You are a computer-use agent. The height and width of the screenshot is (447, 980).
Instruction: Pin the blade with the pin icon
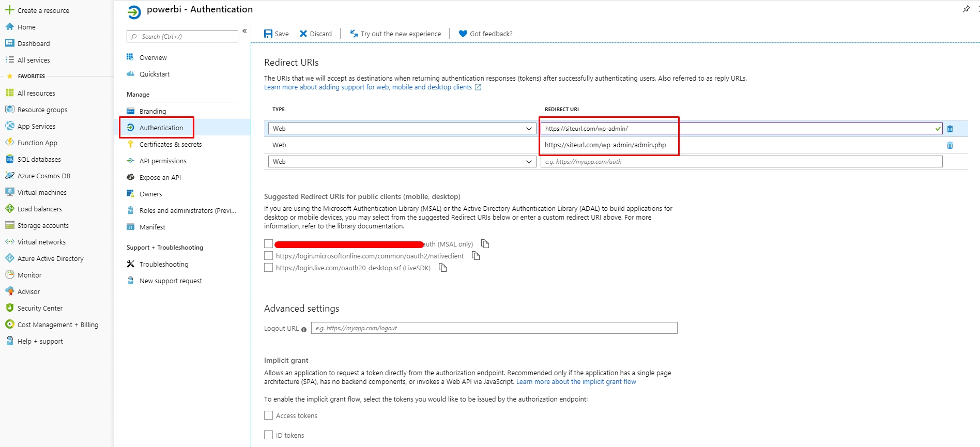[x=966, y=9]
